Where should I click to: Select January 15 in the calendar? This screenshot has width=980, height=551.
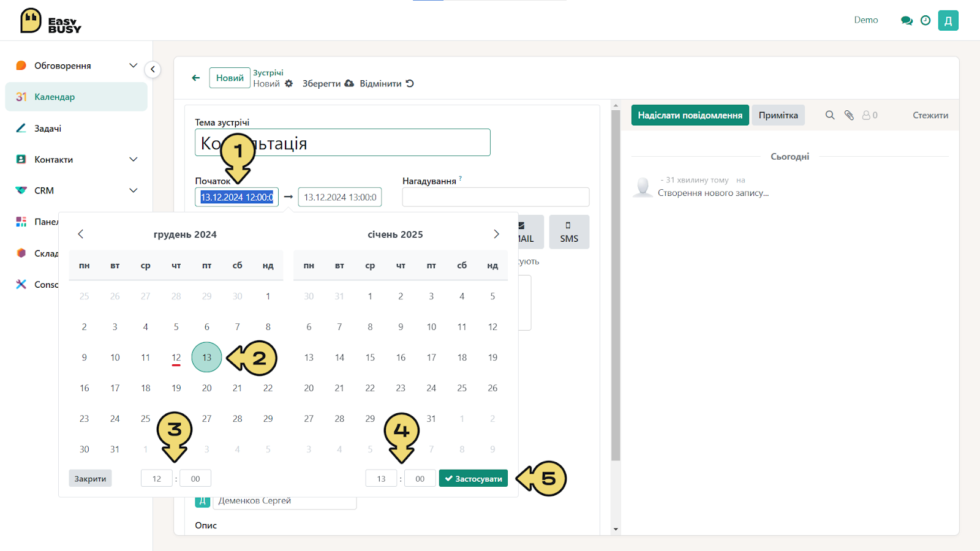tap(370, 357)
